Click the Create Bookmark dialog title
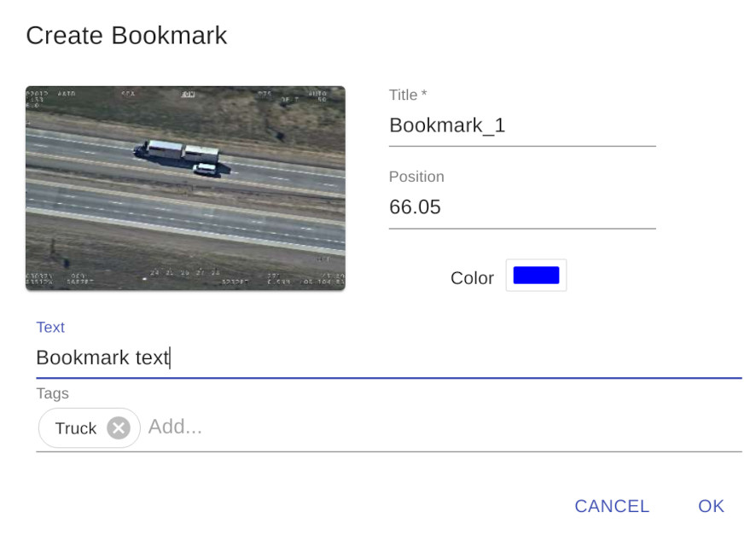The height and width of the screenshot is (535, 756). (x=126, y=35)
